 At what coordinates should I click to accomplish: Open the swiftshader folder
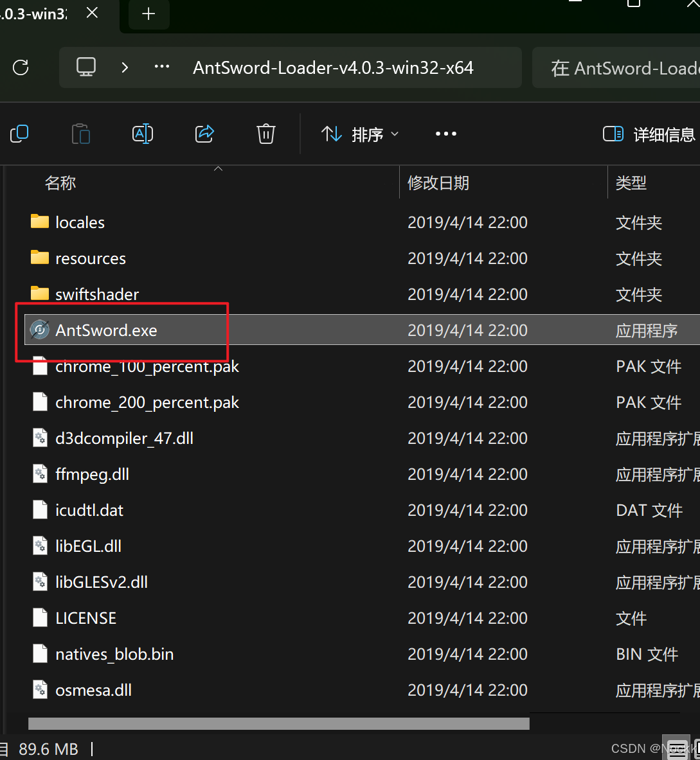[x=98, y=294]
